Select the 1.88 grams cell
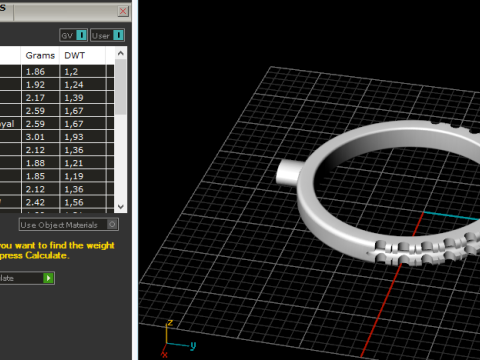The height and width of the screenshot is (360, 480). pyautogui.click(x=40, y=163)
